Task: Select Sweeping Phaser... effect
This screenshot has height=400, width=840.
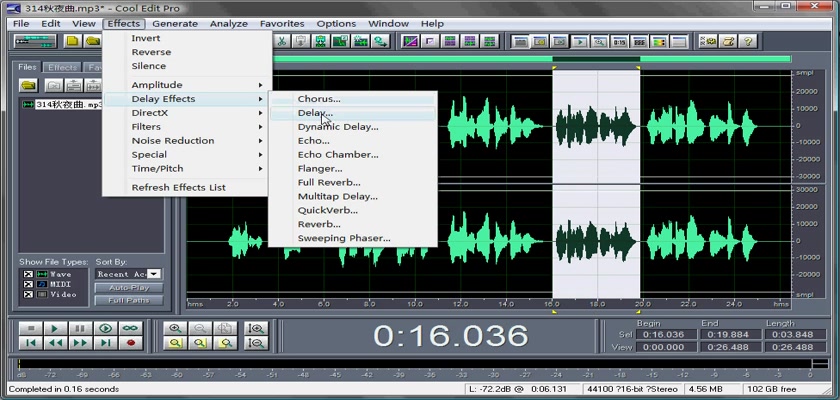Action: [x=352, y=238]
